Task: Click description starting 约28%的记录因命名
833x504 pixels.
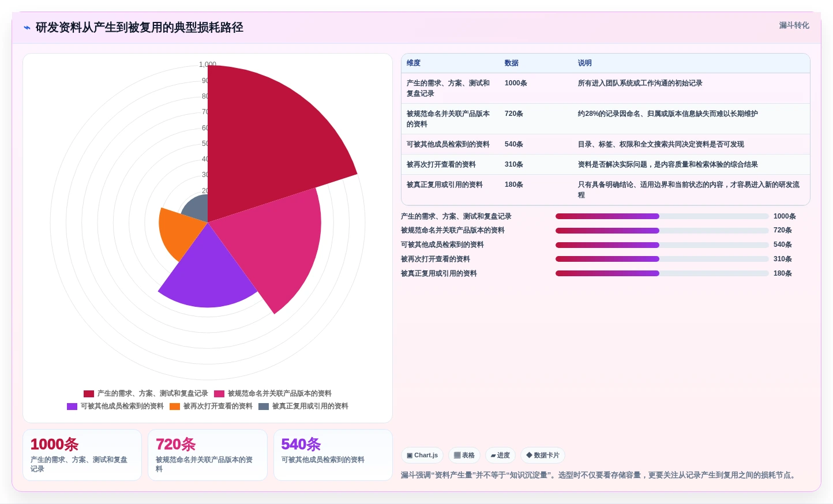Action: (668, 114)
